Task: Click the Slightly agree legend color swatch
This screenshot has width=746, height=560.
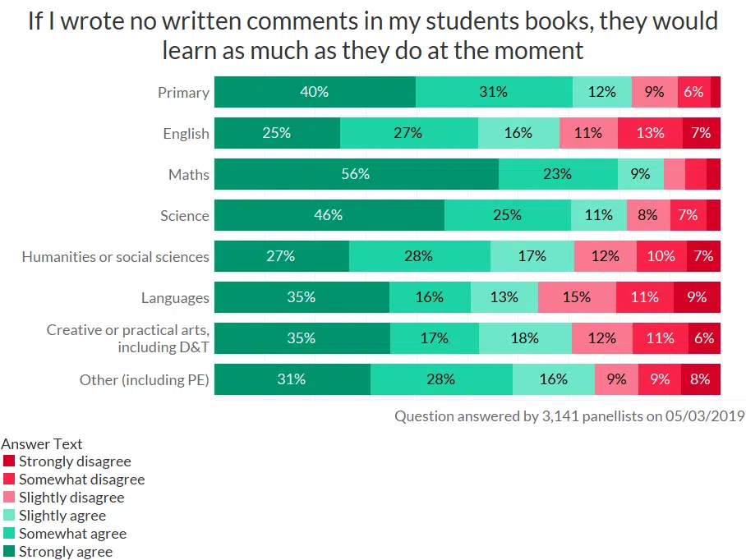Action: click(9, 516)
